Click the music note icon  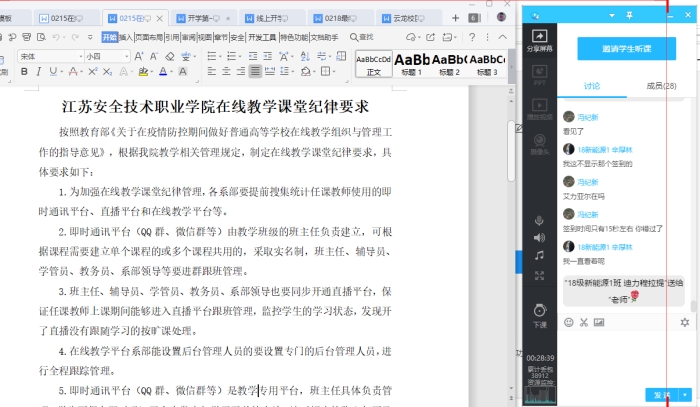click(539, 255)
